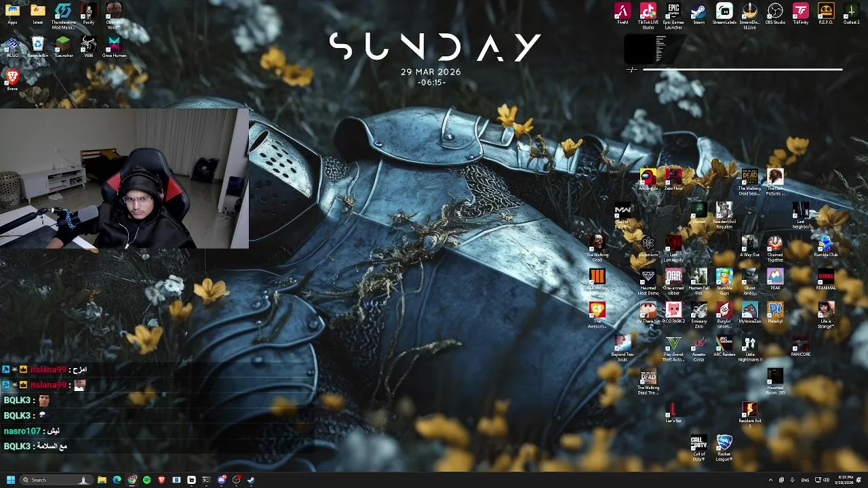Viewport: 868px width, 488px height.
Task: Select the OBS Studio icon
Action: pyautogui.click(x=775, y=14)
